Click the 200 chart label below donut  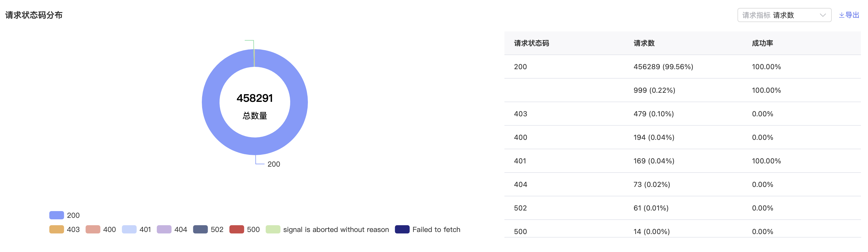274,164
